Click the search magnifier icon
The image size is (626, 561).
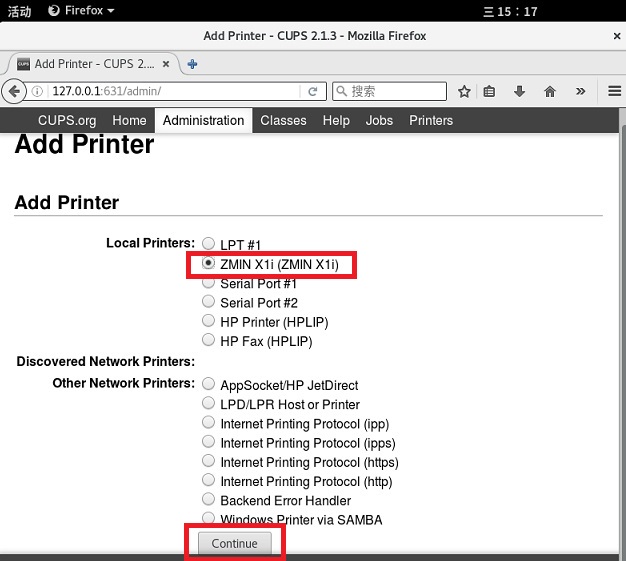click(341, 91)
